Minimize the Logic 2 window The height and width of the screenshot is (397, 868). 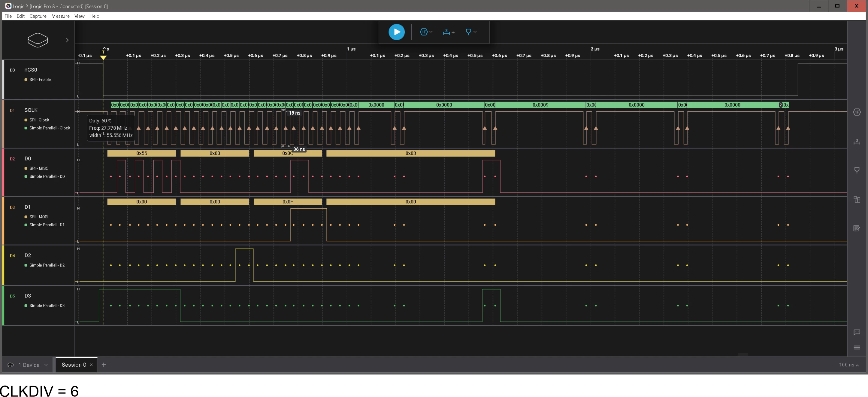[819, 6]
